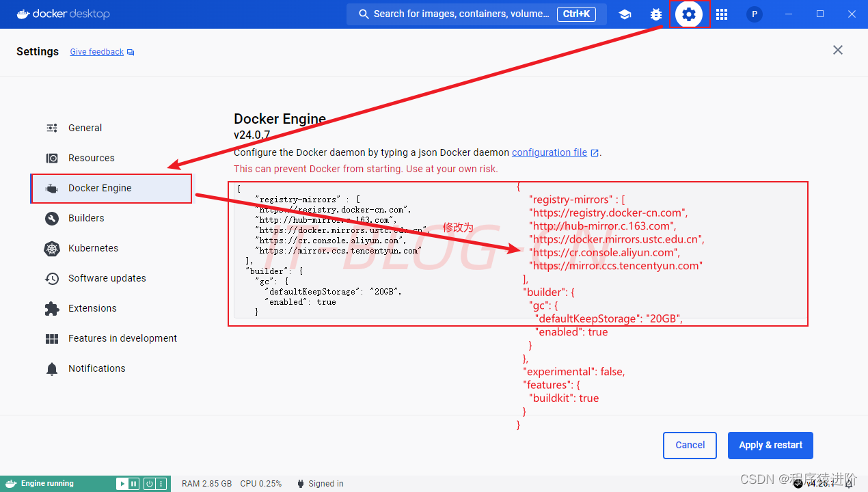Click the Builders wrench icon
This screenshot has height=492, width=868.
[x=52, y=219]
